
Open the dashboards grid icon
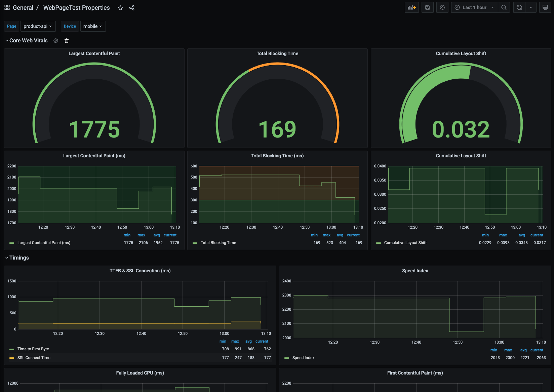[7, 7]
